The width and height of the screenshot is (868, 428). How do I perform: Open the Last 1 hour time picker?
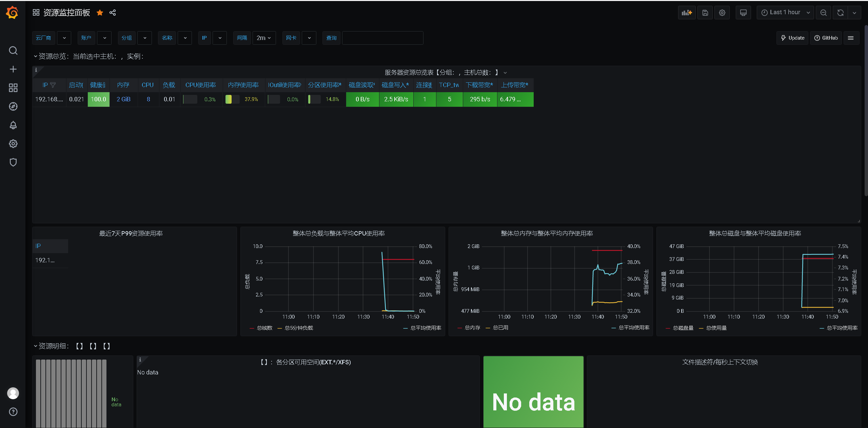(785, 13)
